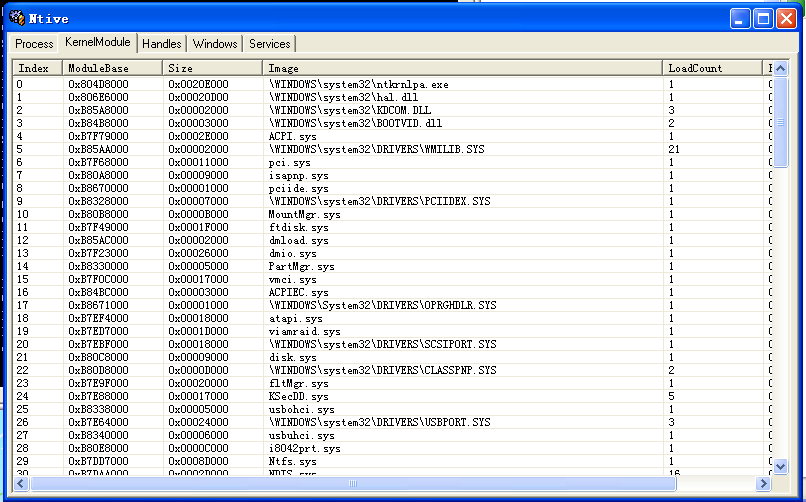Click the horizontal scrollbar right arrow
806x502 pixels.
[x=763, y=484]
